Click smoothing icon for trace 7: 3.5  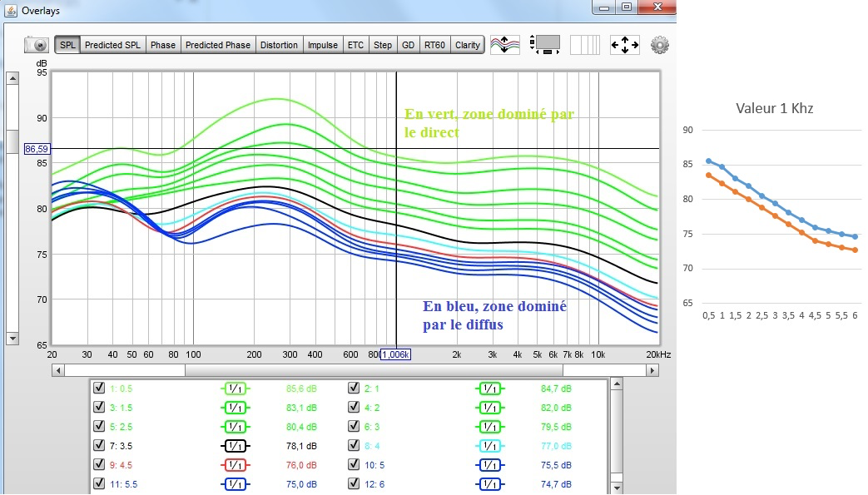pos(235,445)
